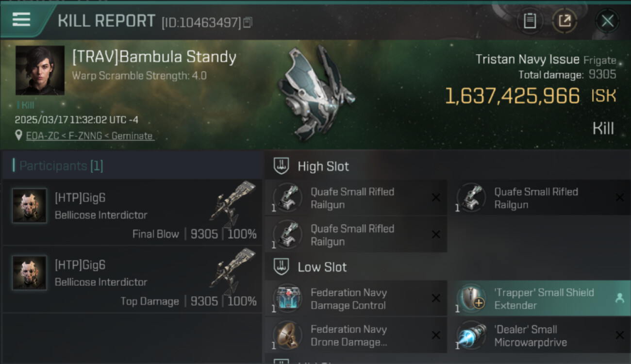This screenshot has height=364, width=631.
Task: Click the Bellicose Interdictor ship icon for Final Blow
Action: tap(233, 203)
